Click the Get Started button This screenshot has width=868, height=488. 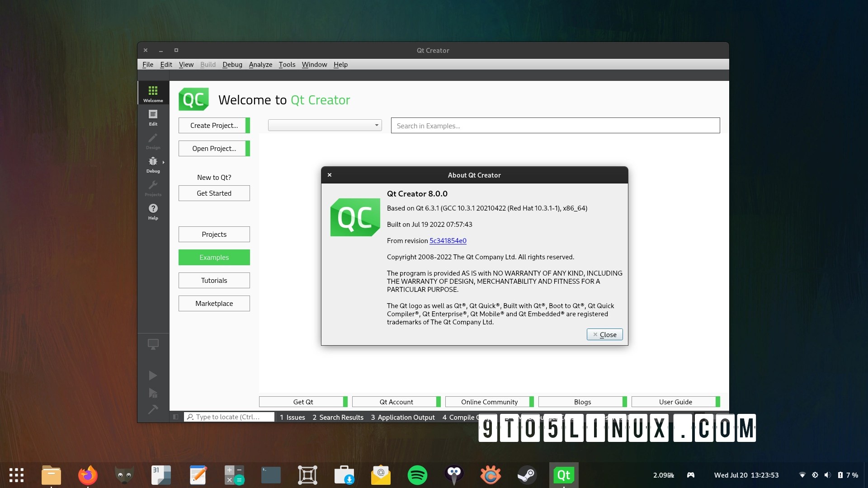click(214, 193)
